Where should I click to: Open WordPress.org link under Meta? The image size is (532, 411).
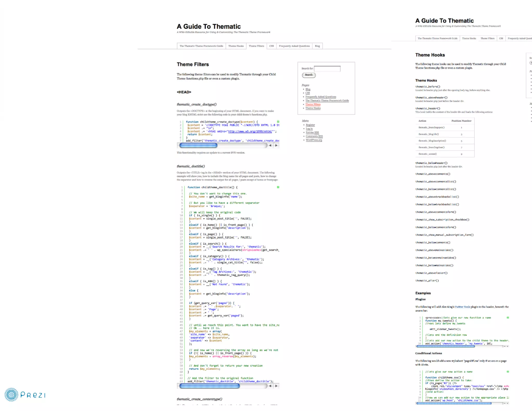coord(314,140)
